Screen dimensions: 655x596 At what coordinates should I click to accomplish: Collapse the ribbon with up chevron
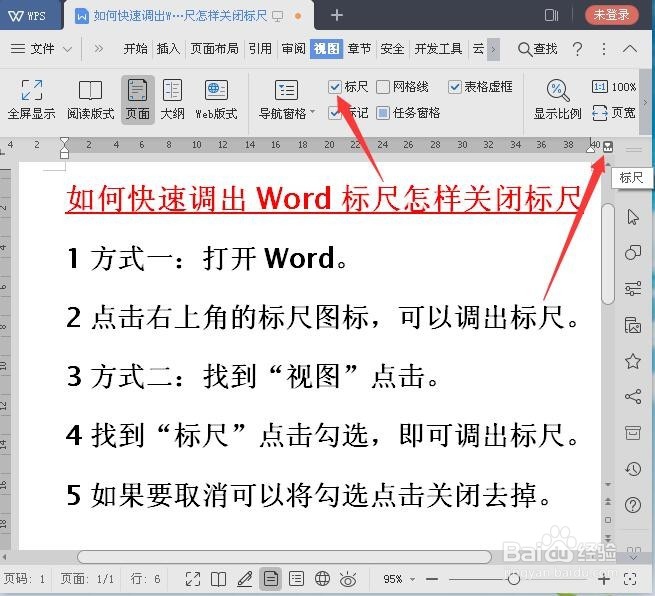pyautogui.click(x=630, y=49)
